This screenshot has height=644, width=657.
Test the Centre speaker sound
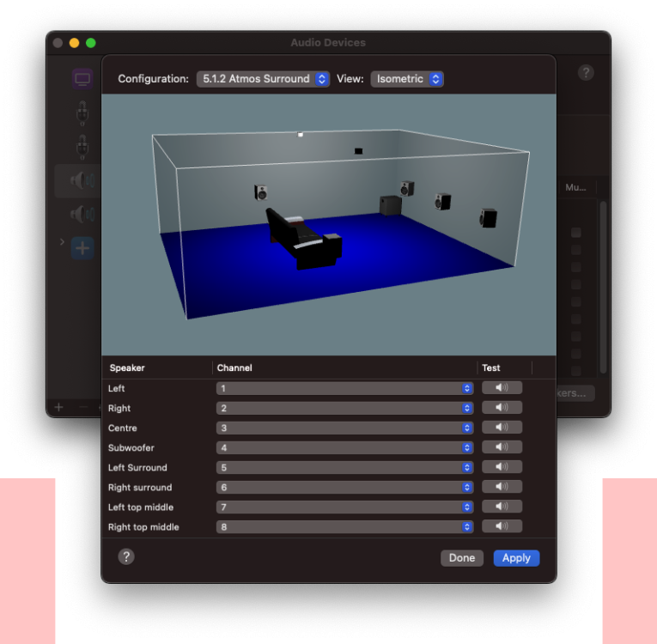(502, 428)
